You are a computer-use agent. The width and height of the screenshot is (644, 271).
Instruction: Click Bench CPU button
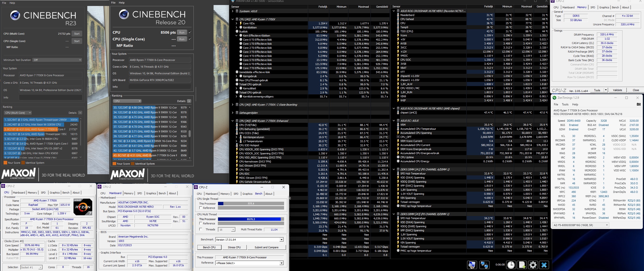(x=209, y=247)
